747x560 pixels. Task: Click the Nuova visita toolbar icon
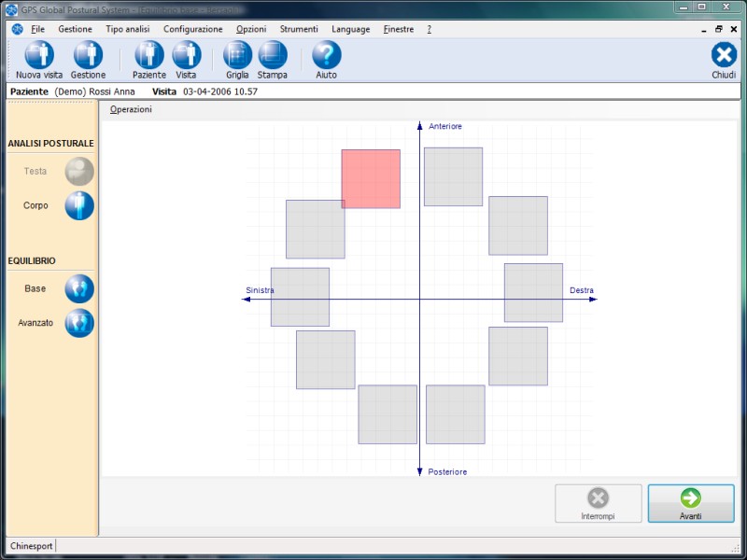pos(39,55)
